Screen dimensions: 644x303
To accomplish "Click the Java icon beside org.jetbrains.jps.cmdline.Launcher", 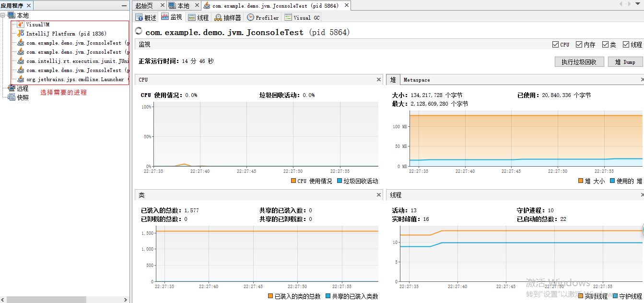I will [x=21, y=79].
